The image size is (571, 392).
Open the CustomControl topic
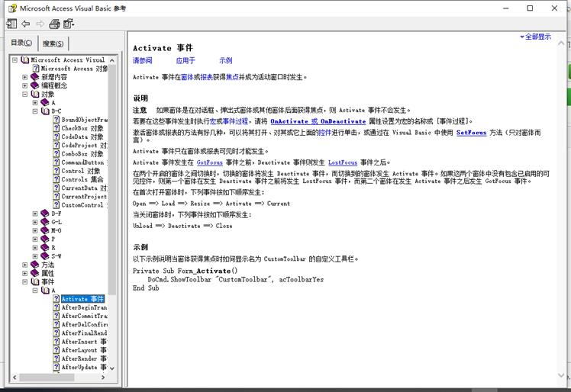[x=85, y=205]
